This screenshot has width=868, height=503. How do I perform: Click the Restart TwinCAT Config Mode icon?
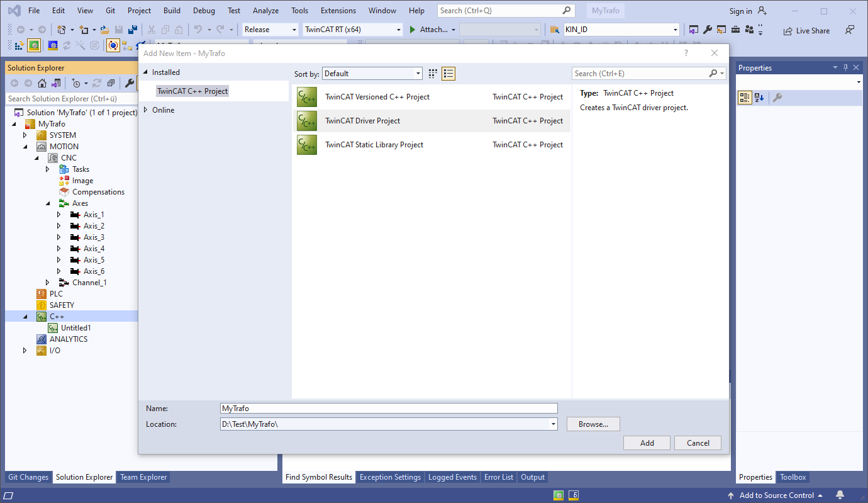[x=53, y=45]
